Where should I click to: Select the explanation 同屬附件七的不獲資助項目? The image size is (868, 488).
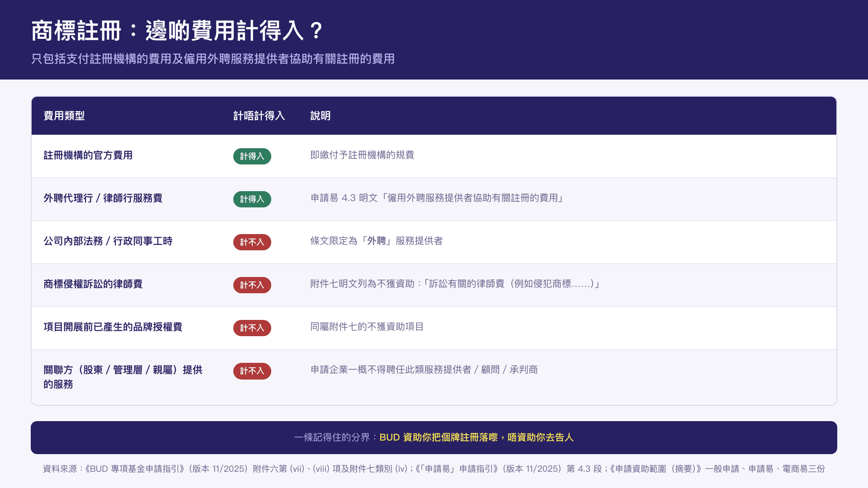click(x=367, y=327)
